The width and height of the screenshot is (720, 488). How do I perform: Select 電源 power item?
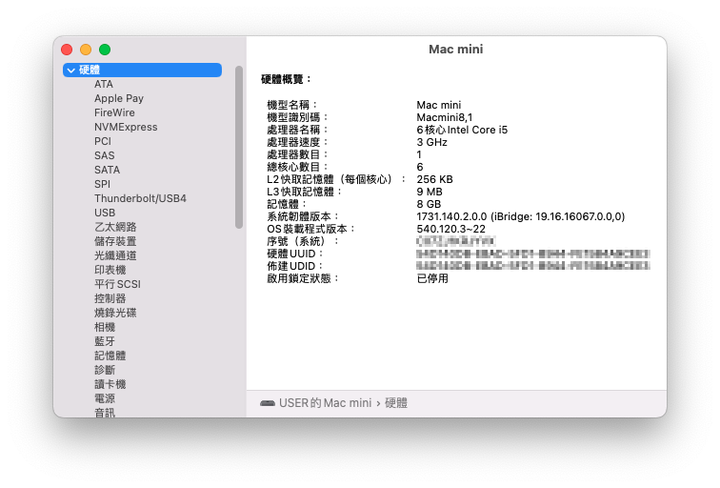click(x=105, y=398)
